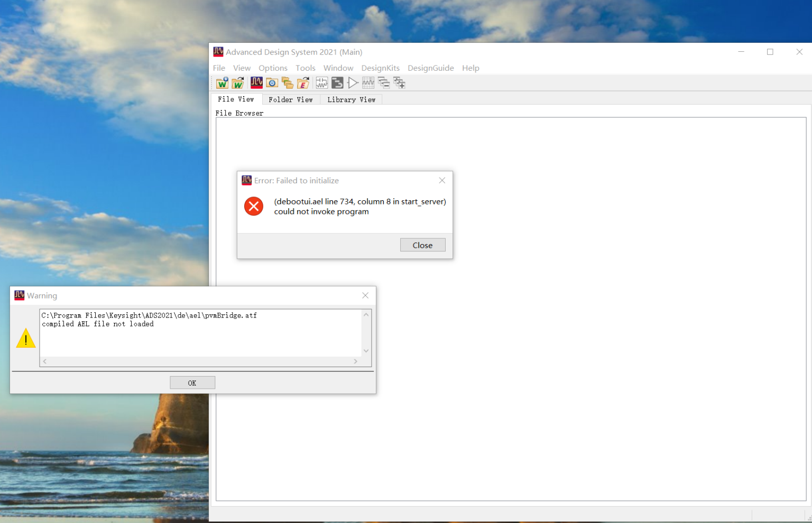Click the New Schematic window icon
812x523 pixels.
tap(321, 83)
